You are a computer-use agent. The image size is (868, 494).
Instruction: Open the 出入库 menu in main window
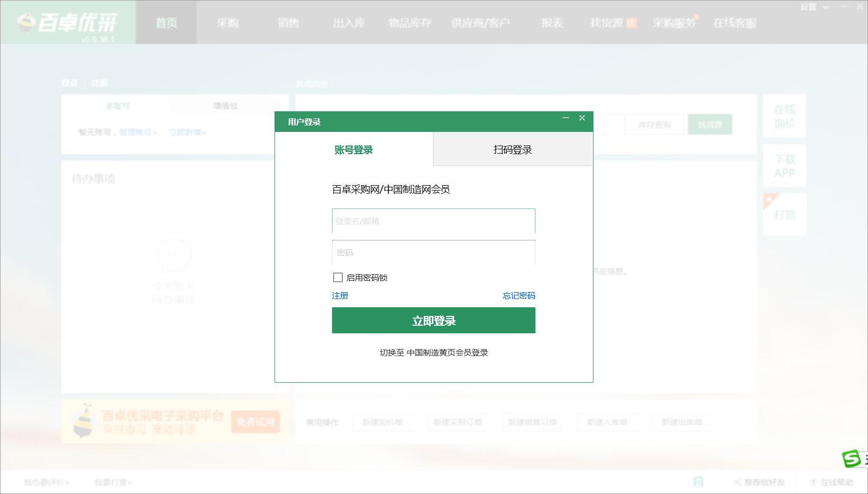click(x=349, y=23)
